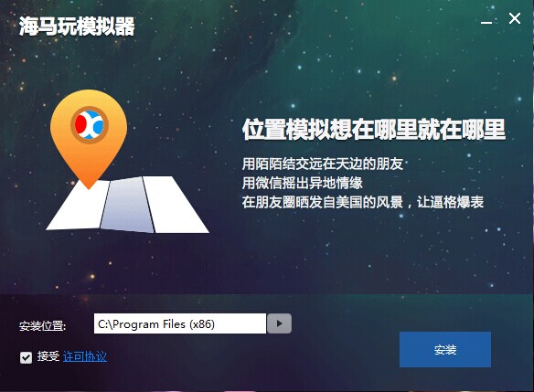Click the 用陌陌结交远在天边的朋友 text line

323,164
